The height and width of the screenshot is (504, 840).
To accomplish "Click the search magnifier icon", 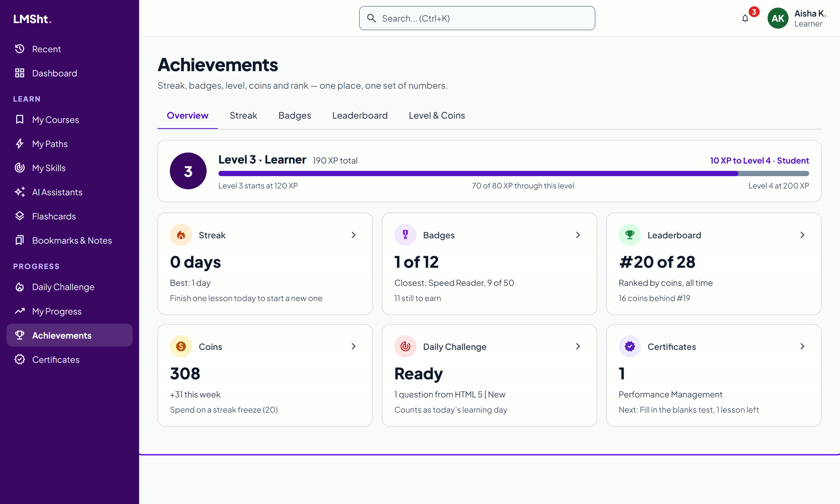I will [x=372, y=18].
